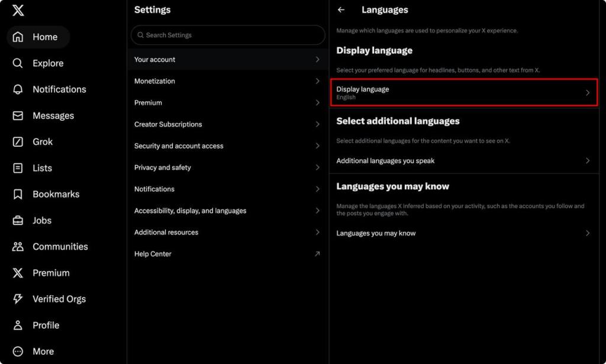Open Verified Orgs lightning icon

point(18,299)
